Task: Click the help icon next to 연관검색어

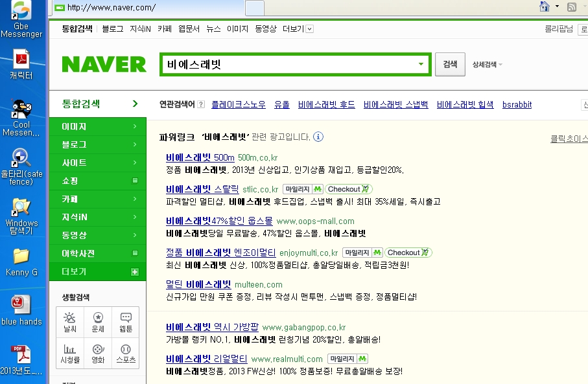Action: click(201, 104)
